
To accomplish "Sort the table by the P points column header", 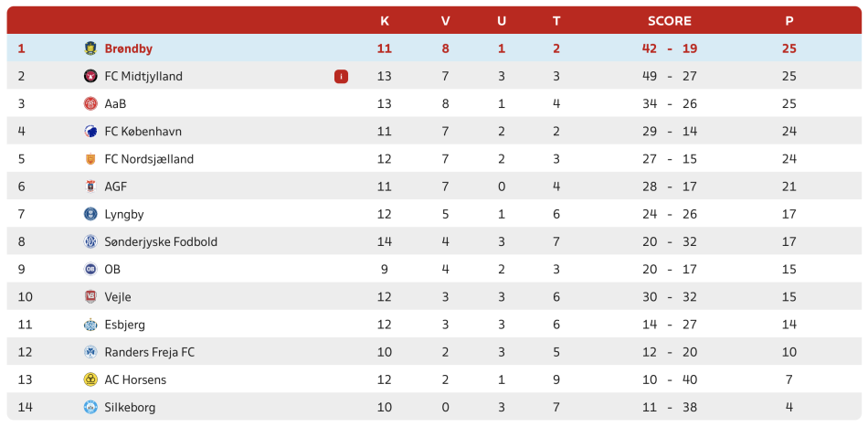I will [789, 21].
